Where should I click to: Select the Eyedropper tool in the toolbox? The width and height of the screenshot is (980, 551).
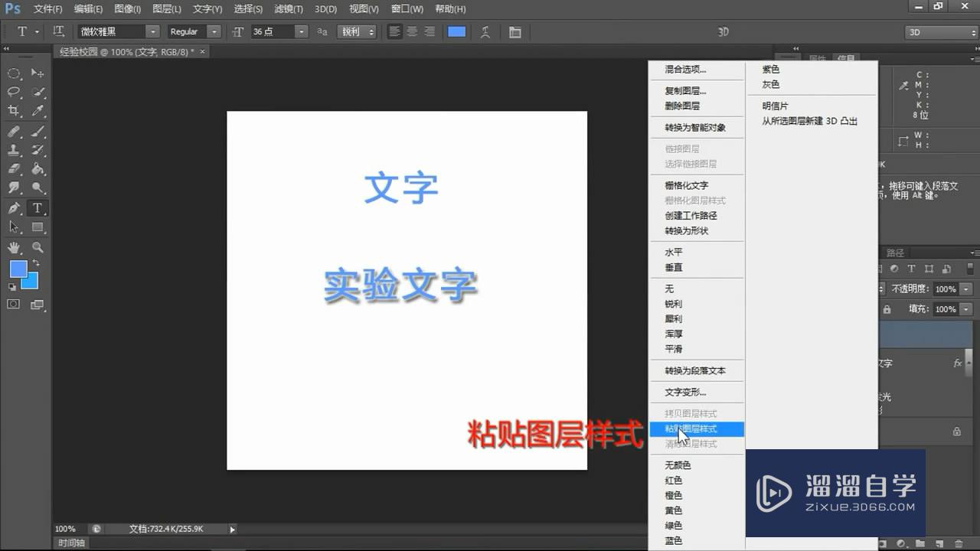38,111
